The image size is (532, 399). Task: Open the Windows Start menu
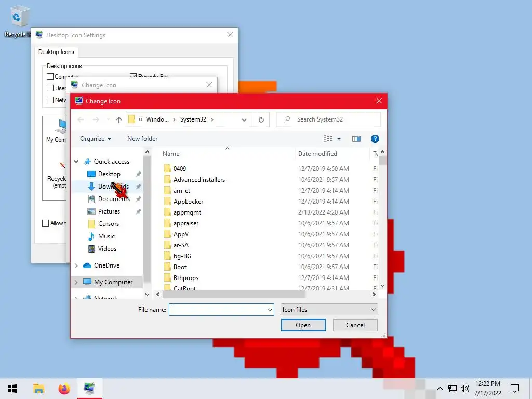[x=12, y=389]
